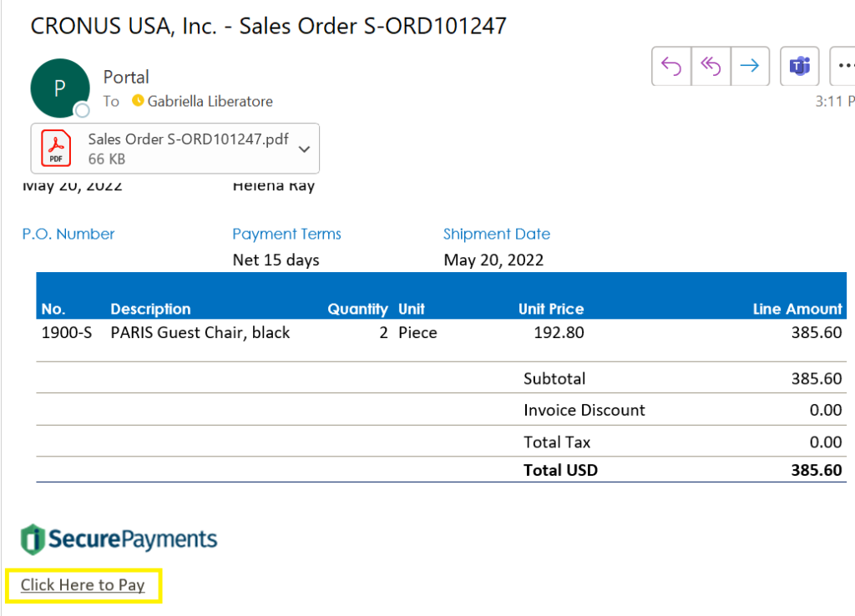Click the Payment Terms label

286,234
